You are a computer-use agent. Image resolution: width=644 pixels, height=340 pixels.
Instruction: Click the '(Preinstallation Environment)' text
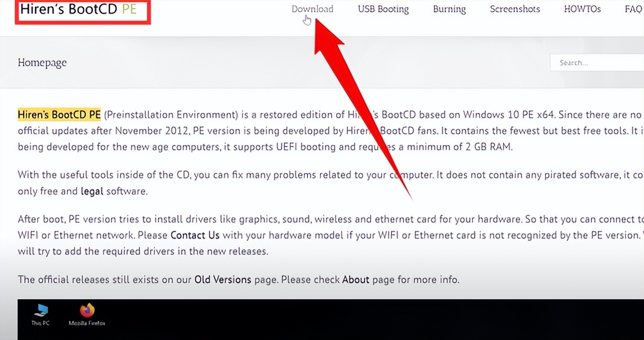[171, 115]
